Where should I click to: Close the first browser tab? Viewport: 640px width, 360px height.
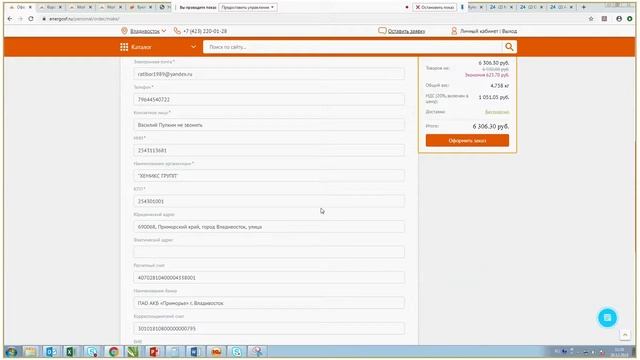point(30,7)
